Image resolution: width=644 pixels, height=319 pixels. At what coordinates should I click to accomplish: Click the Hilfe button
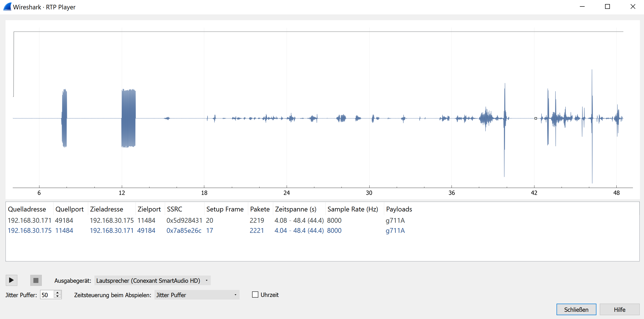(619, 309)
